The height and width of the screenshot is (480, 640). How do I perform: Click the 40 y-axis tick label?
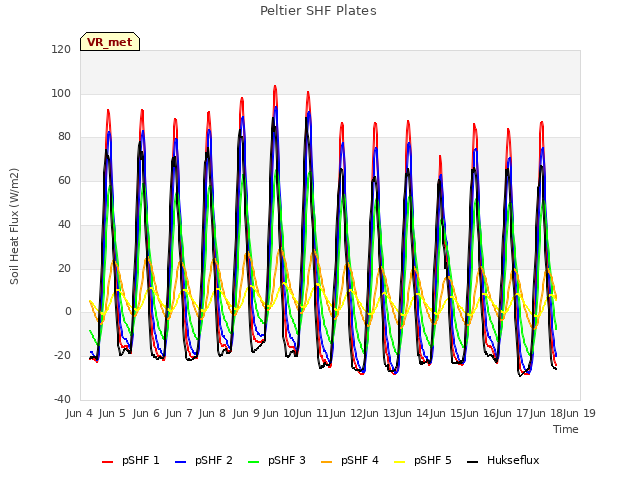click(x=64, y=224)
